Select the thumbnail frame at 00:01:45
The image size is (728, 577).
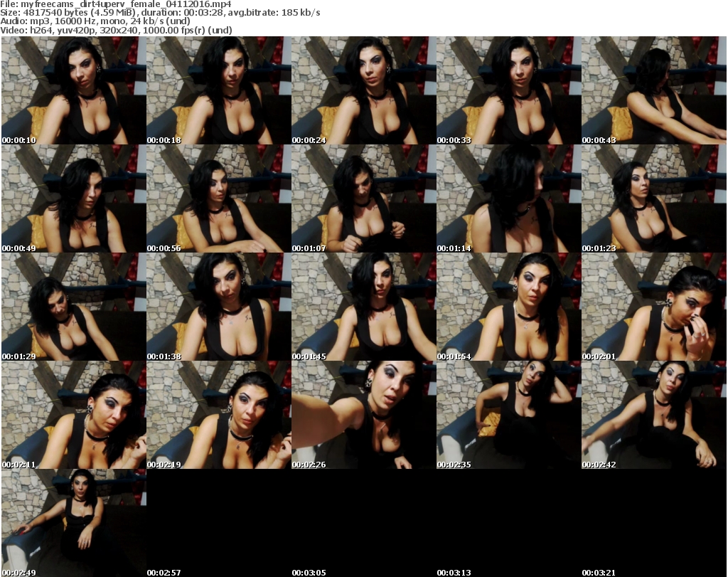coord(363,307)
